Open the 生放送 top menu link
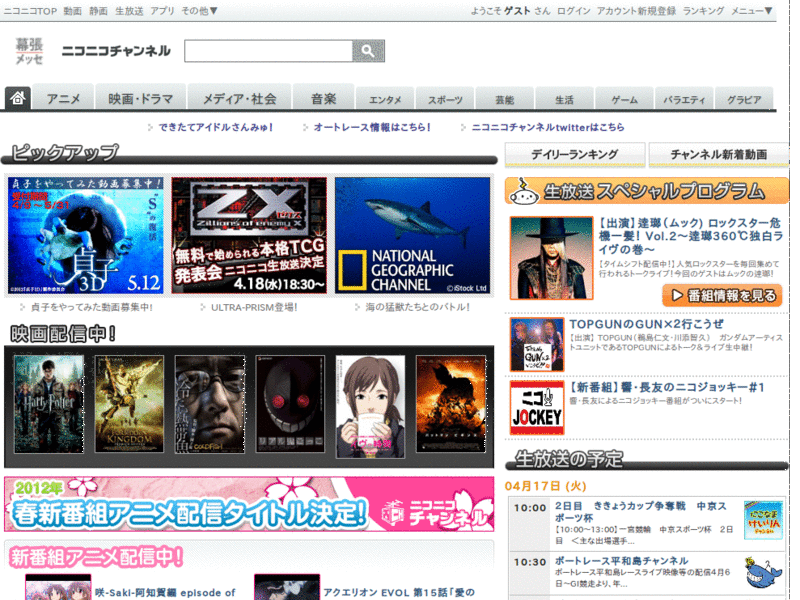Image resolution: width=800 pixels, height=600 pixels. [x=129, y=11]
